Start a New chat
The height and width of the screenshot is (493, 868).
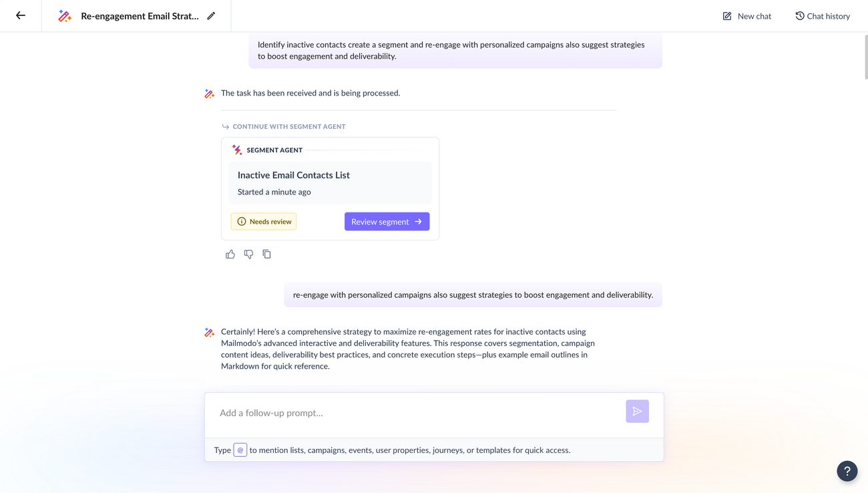746,15
